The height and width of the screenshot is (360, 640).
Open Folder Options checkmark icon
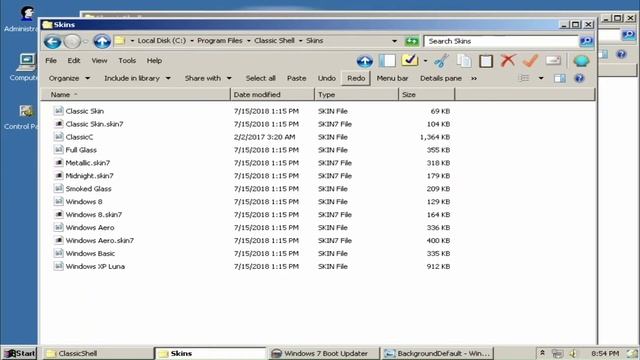pos(410,61)
